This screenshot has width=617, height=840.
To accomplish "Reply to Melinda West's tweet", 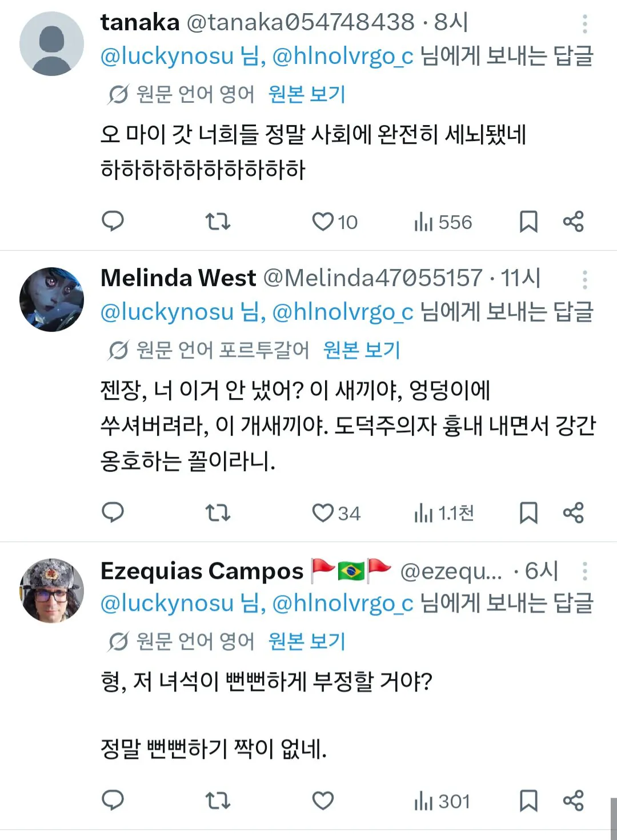I will point(113,512).
